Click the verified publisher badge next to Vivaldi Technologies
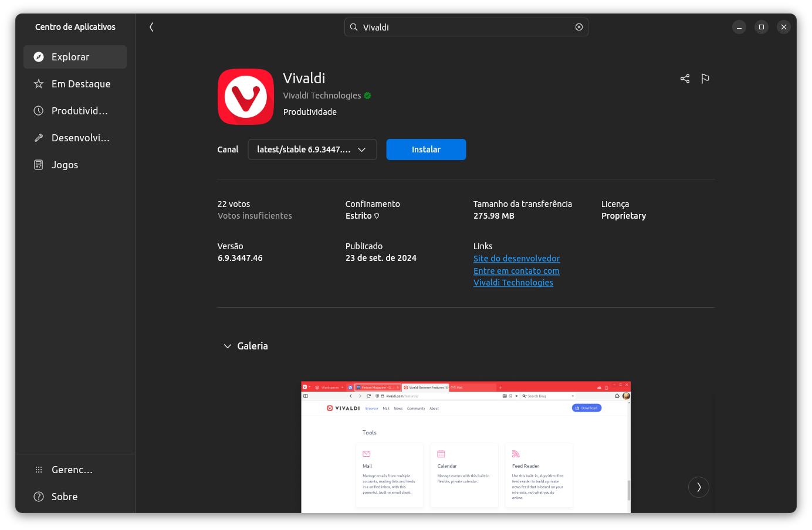The image size is (812, 530). [x=367, y=96]
